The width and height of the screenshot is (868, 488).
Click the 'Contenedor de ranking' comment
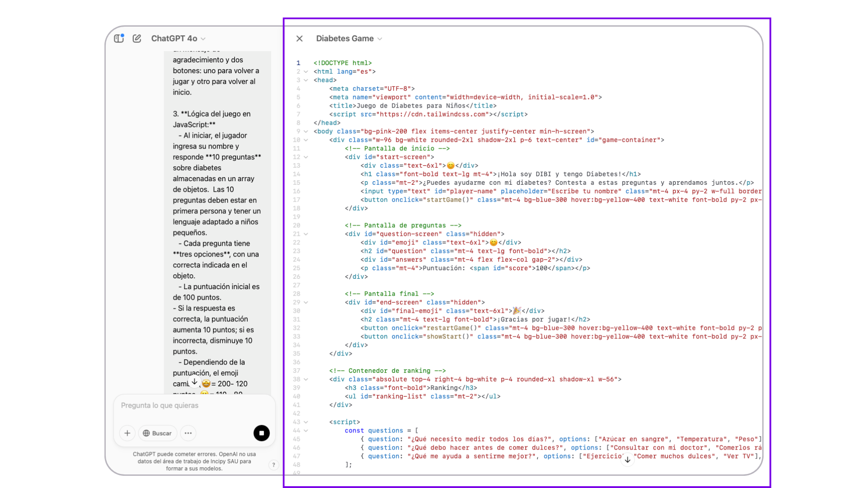pyautogui.click(x=387, y=371)
